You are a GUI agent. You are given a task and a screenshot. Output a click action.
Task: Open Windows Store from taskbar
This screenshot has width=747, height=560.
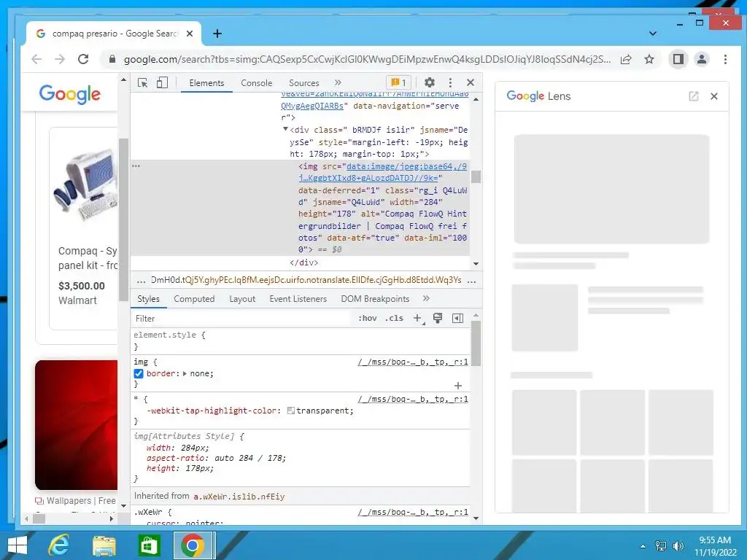(149, 545)
